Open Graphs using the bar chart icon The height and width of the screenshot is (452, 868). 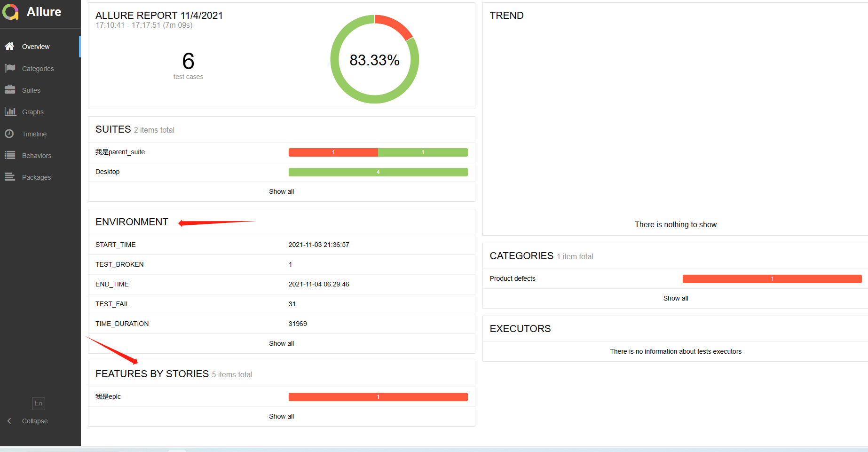[x=10, y=111]
